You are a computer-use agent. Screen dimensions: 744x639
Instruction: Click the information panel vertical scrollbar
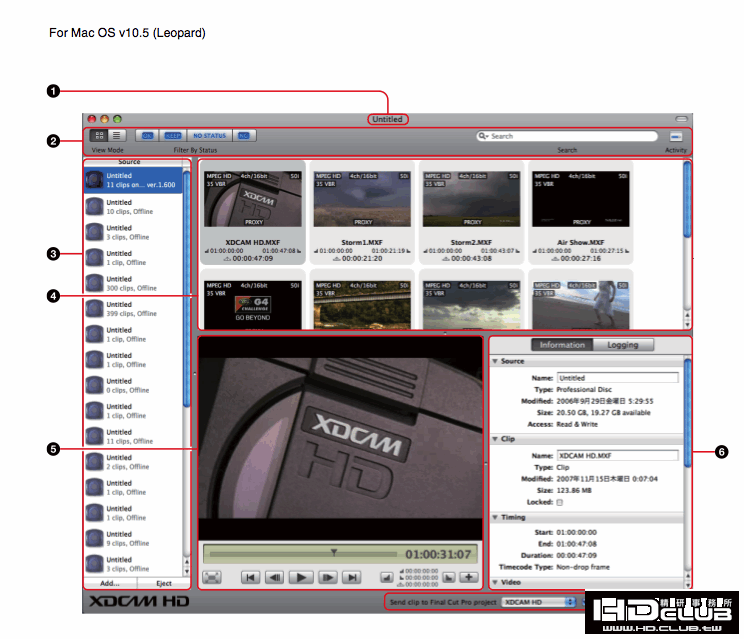(688, 413)
